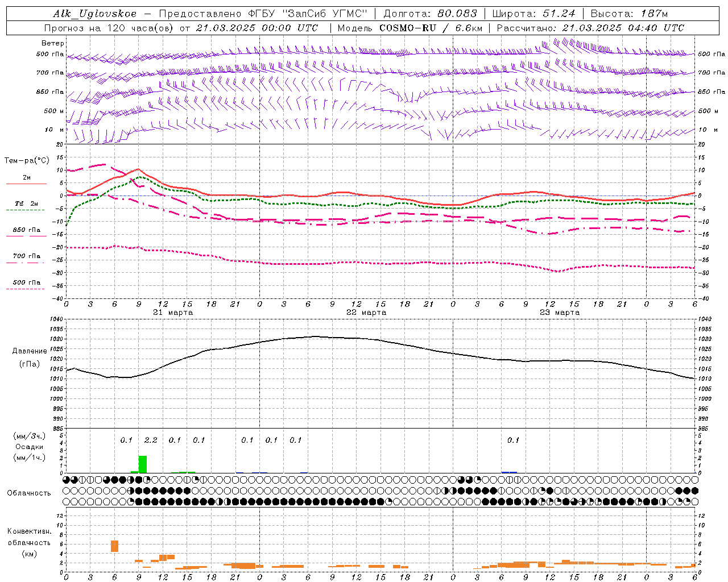Click the 500 м wind level label on left axis
This screenshot has height=582, width=728.
coord(54,111)
